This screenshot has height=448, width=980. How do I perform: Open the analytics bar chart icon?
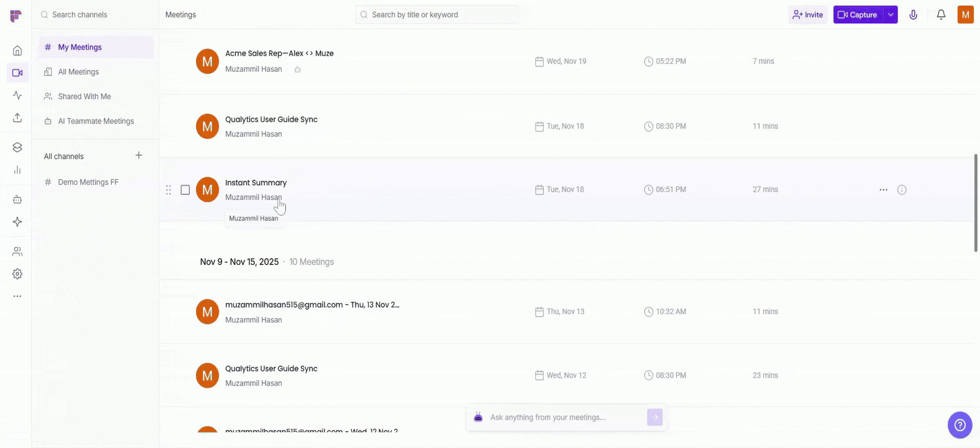pyautogui.click(x=17, y=170)
